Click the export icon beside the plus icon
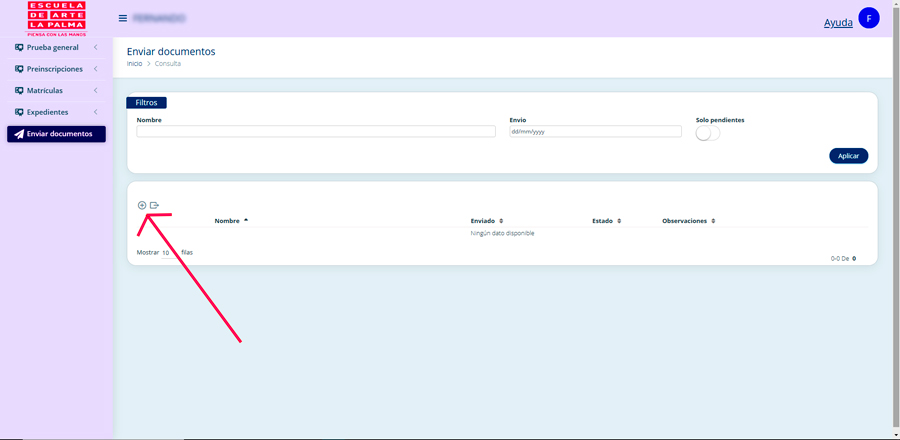 [154, 205]
